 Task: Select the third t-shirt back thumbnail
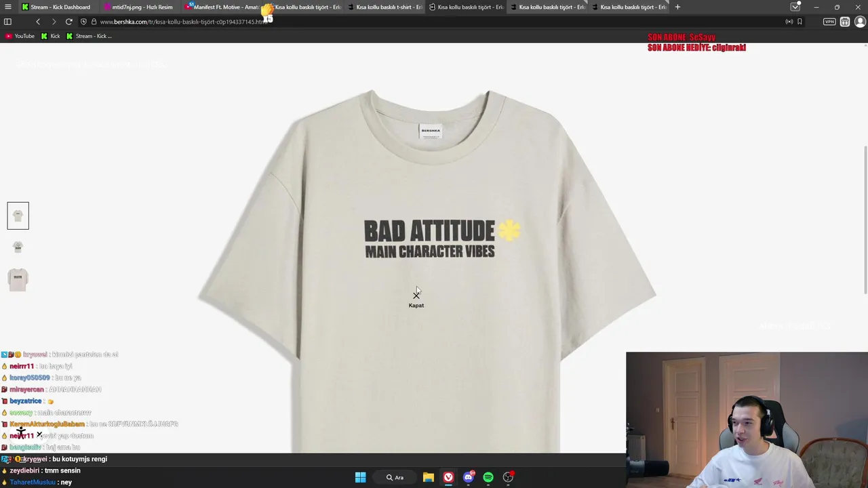pos(18,279)
